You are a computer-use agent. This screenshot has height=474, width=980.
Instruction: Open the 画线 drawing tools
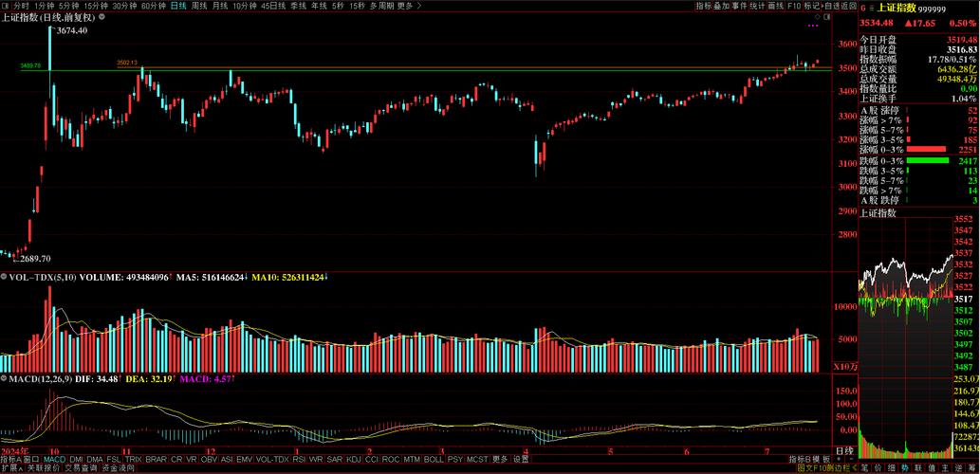pyautogui.click(x=775, y=6)
